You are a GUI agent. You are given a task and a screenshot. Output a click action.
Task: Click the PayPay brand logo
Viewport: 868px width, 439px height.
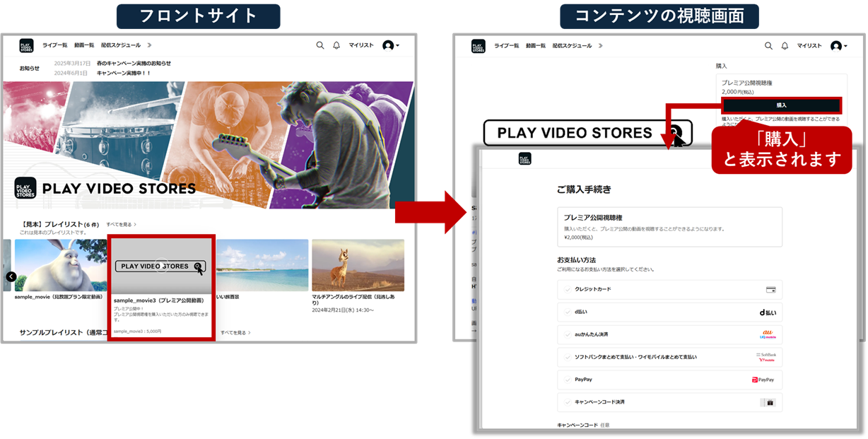tap(763, 380)
